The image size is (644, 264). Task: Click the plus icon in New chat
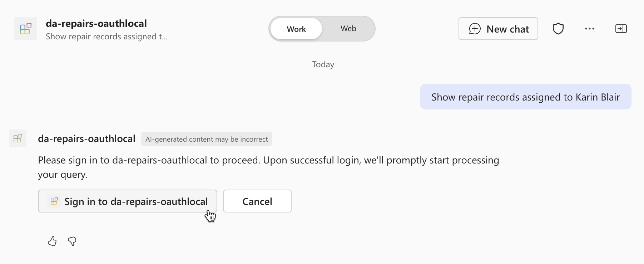(475, 29)
